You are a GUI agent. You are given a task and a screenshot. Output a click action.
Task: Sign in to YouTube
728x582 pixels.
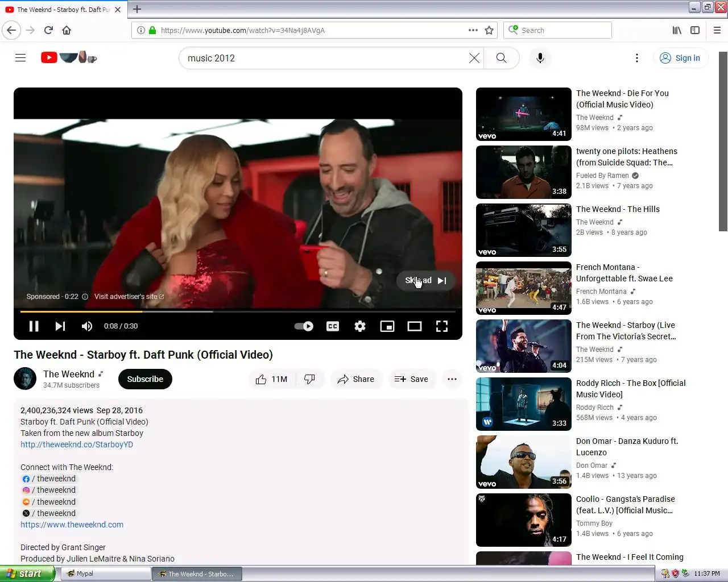(x=680, y=58)
